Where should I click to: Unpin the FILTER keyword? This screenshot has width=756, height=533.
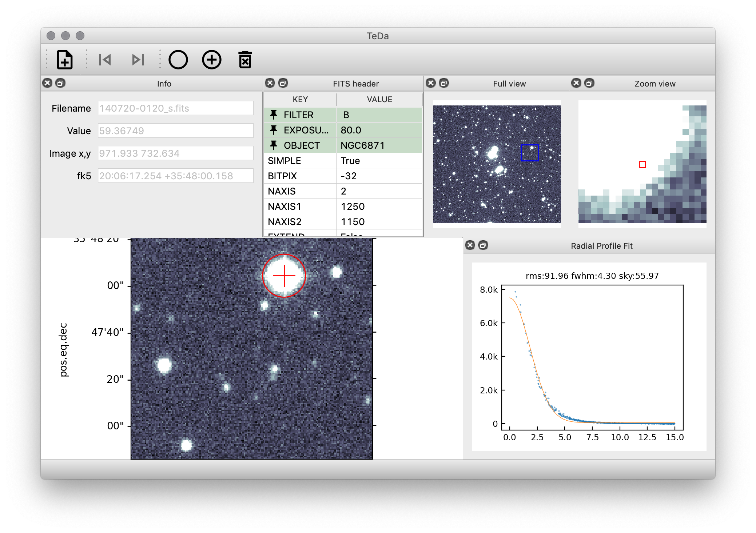click(x=274, y=115)
